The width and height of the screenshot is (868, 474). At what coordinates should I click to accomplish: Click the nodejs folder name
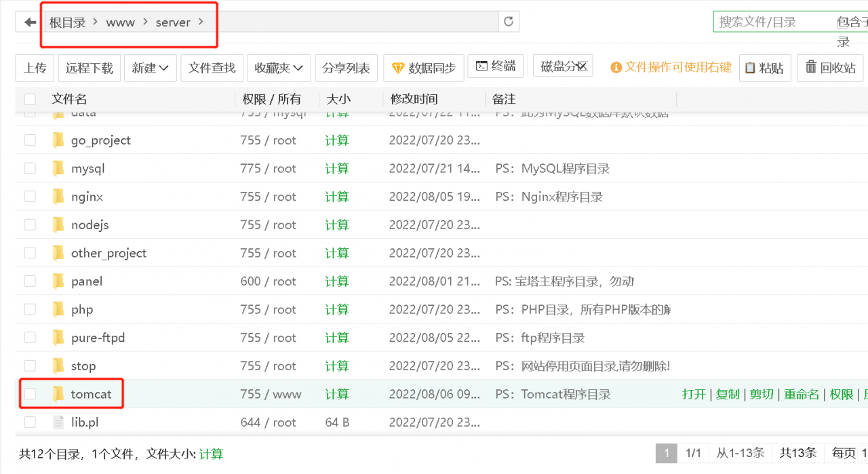tap(90, 225)
